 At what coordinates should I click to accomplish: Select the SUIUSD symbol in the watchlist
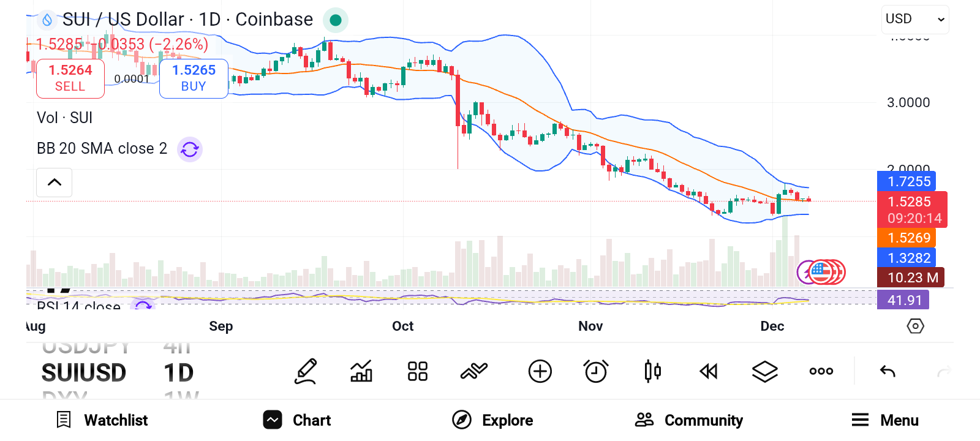click(84, 372)
